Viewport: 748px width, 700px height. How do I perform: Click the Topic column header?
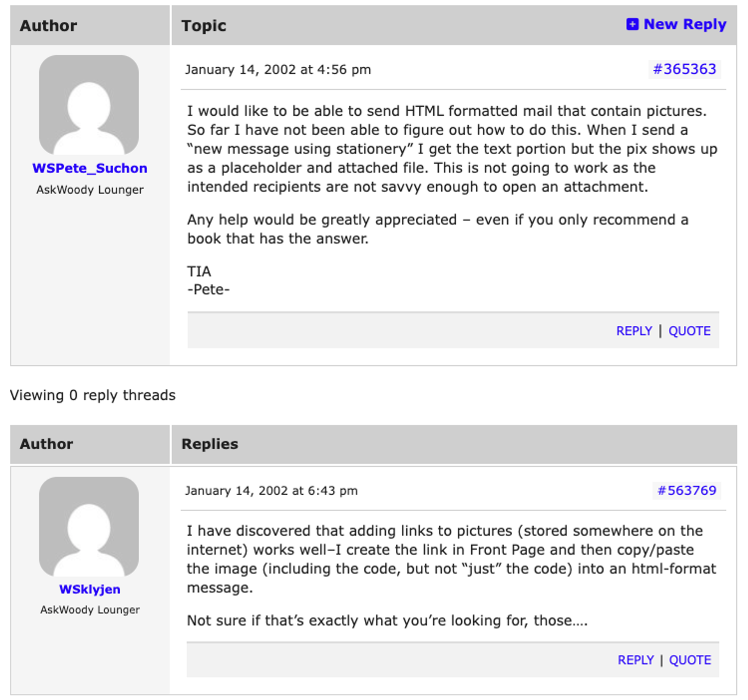pyautogui.click(x=204, y=26)
